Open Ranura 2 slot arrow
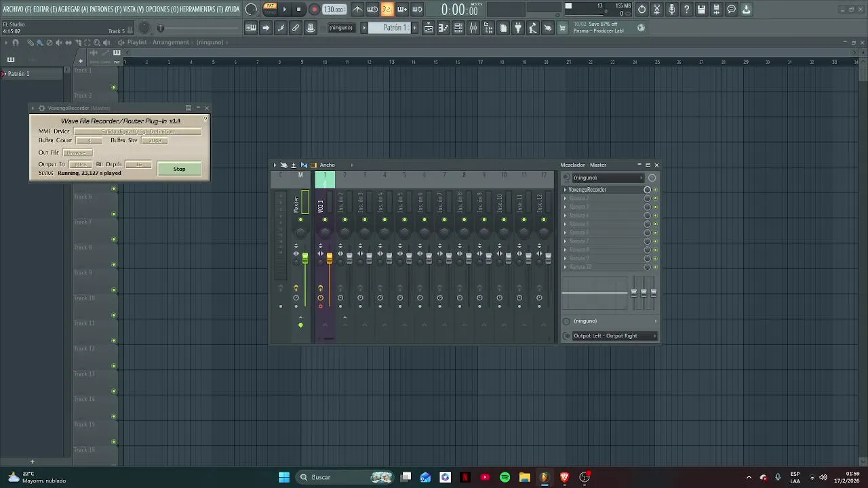The width and height of the screenshot is (868, 488). click(x=565, y=199)
